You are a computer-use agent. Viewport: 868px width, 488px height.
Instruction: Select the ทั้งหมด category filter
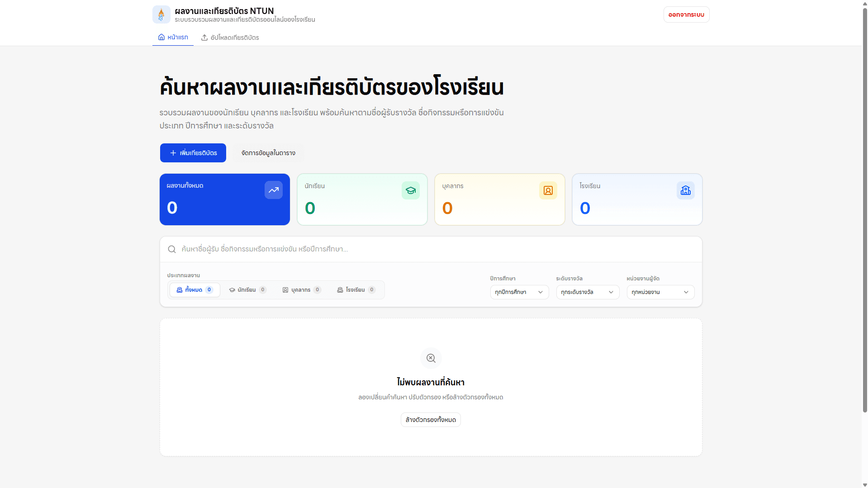coord(195,290)
